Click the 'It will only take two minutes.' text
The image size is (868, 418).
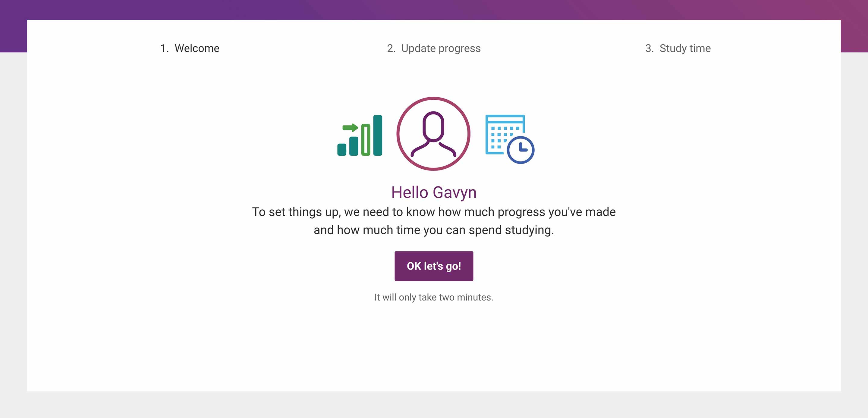(x=434, y=297)
